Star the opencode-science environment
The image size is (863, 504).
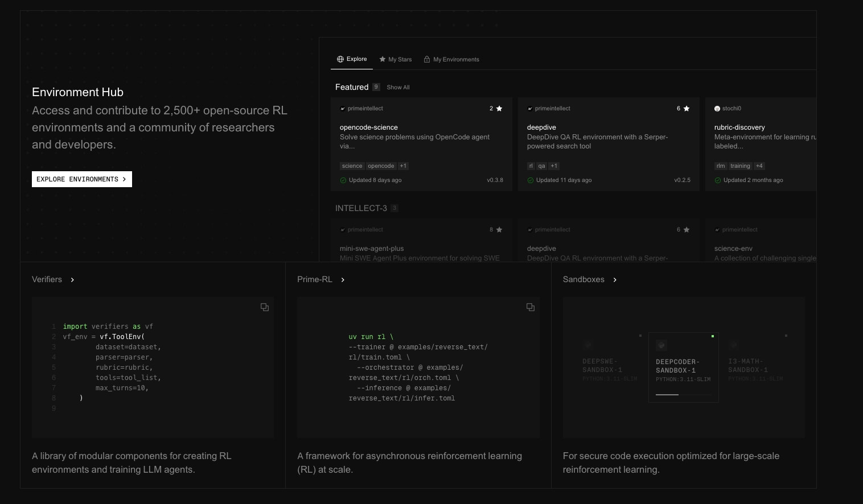[x=499, y=109]
